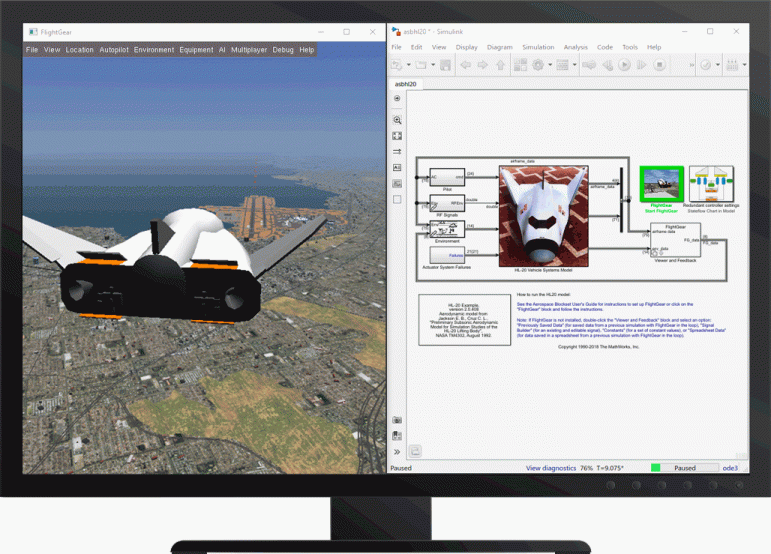Expand the Model Advisor dropdown arrow
This screenshot has width=771, height=554.
717,65
